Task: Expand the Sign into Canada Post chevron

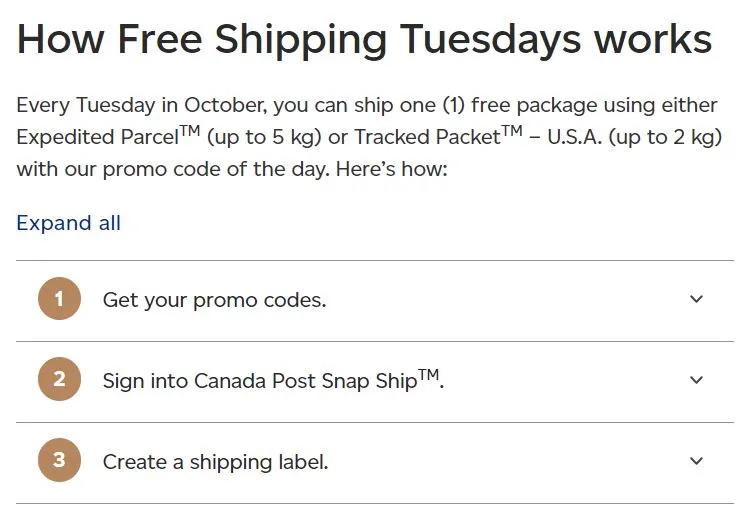Action: click(696, 380)
